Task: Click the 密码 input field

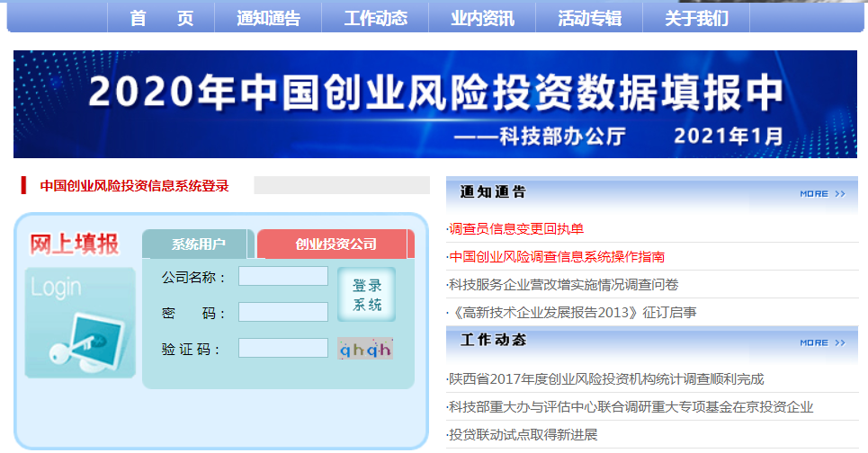Action: 283,312
